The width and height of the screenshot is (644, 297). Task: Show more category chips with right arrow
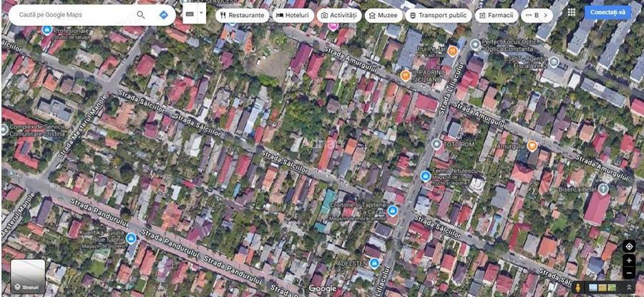click(x=545, y=16)
